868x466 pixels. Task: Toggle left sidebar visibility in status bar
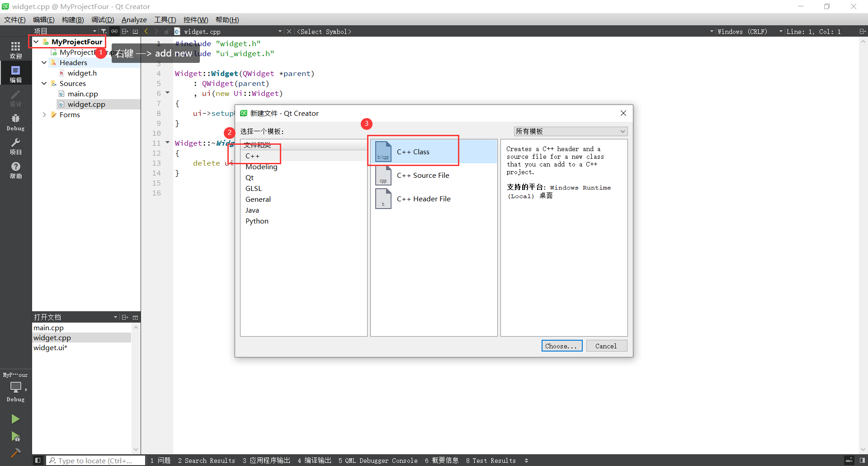pos(38,461)
